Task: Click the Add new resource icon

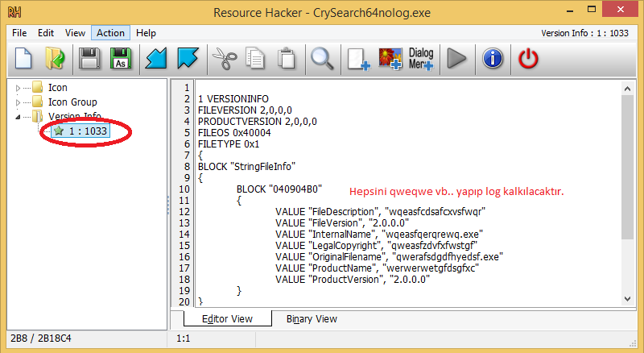Action: (x=358, y=60)
